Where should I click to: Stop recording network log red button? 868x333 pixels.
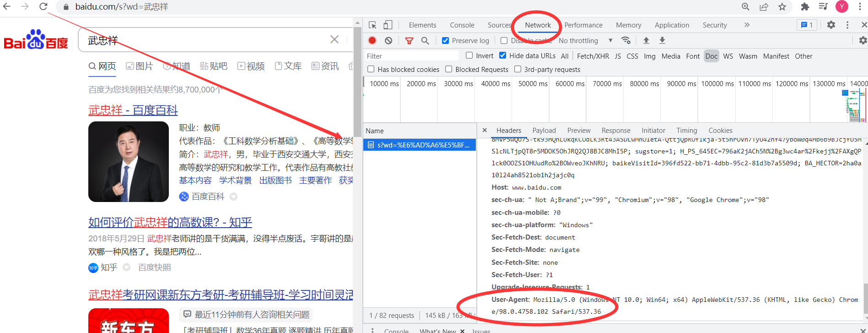coord(372,40)
